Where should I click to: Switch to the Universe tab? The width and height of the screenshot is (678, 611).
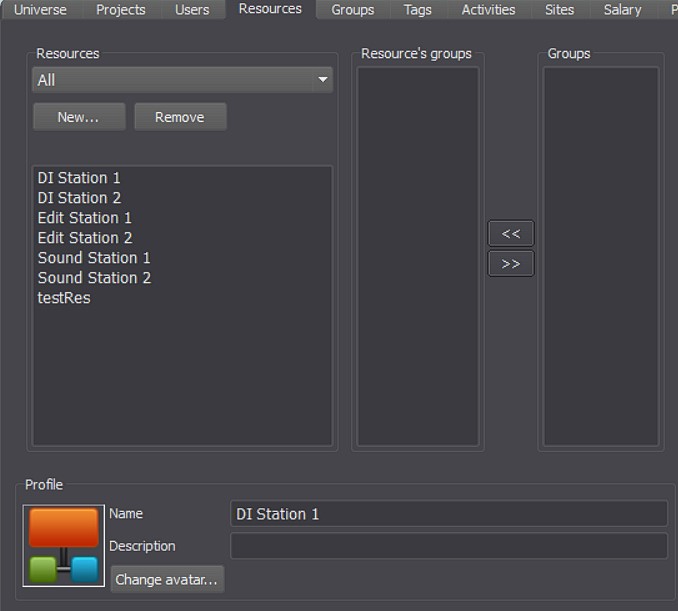tap(40, 10)
